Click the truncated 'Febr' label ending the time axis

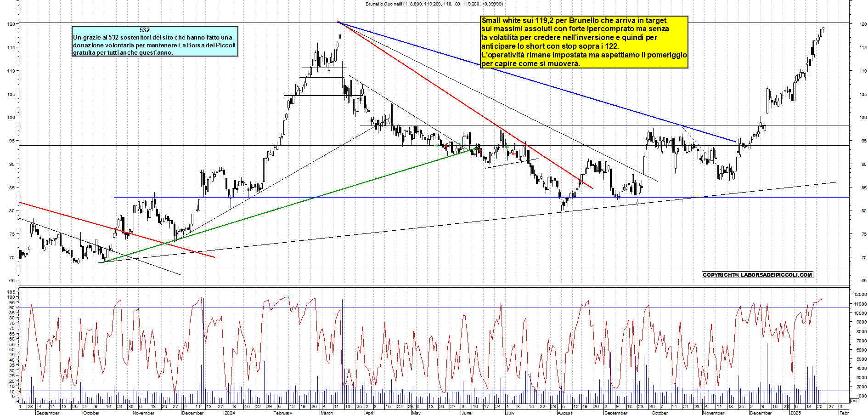[x=844, y=413]
